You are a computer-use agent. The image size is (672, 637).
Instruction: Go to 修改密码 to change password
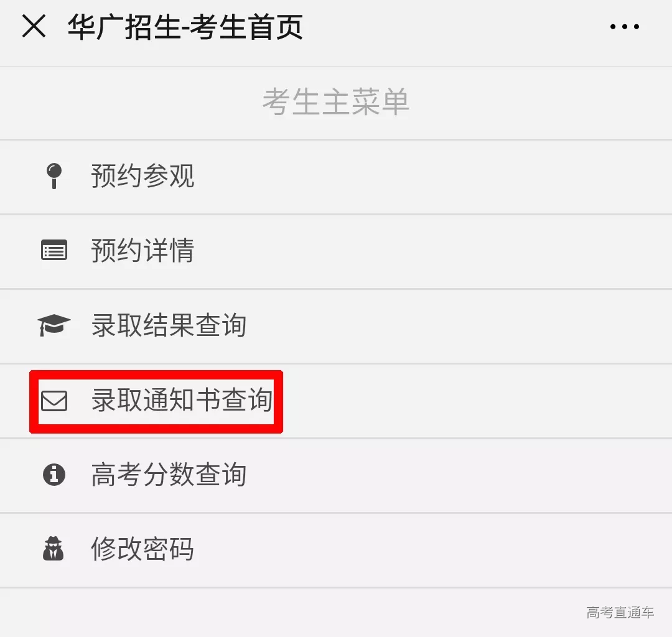336,550
